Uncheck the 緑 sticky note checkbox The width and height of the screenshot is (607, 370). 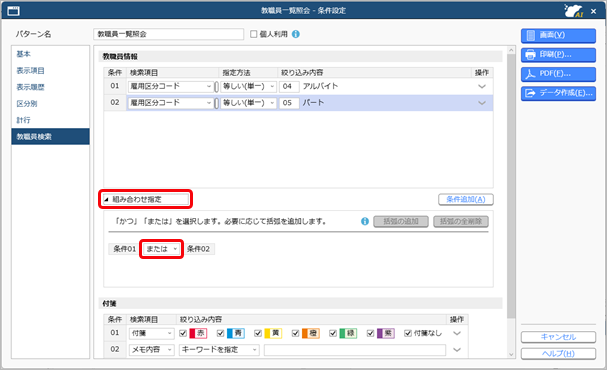pyautogui.click(x=333, y=333)
